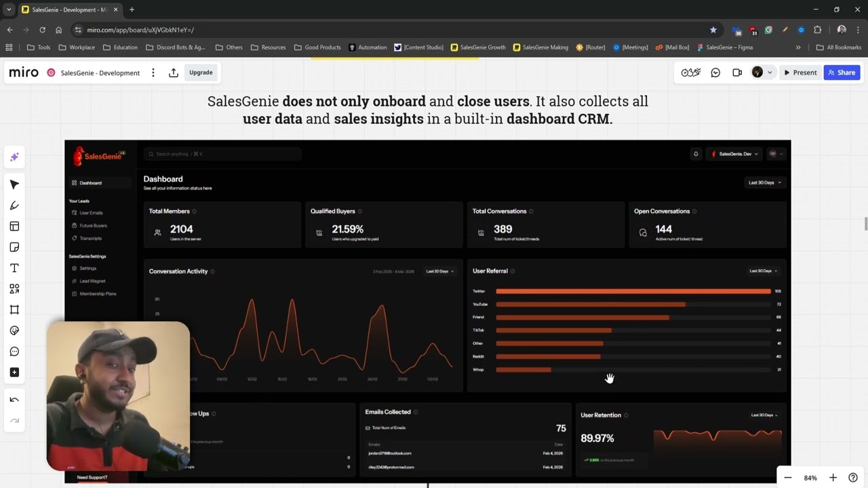Zoom out with the minus button
Image resolution: width=868 pixels, height=488 pixels.
(x=788, y=478)
